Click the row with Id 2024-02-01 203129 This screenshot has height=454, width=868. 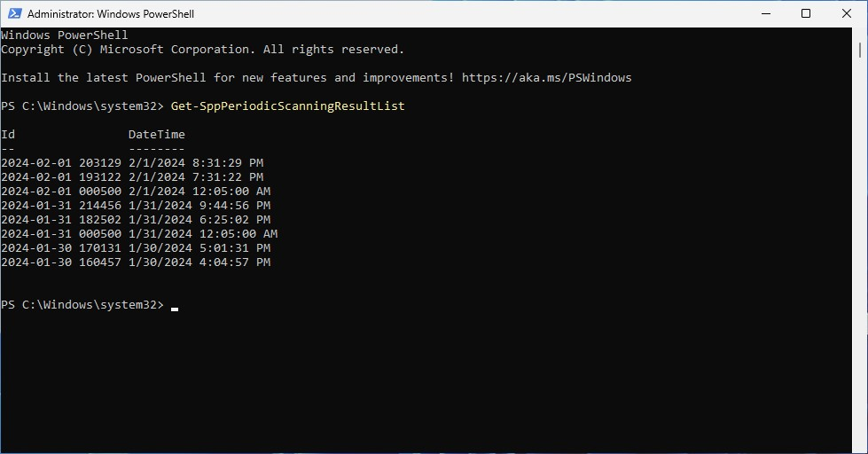point(132,163)
